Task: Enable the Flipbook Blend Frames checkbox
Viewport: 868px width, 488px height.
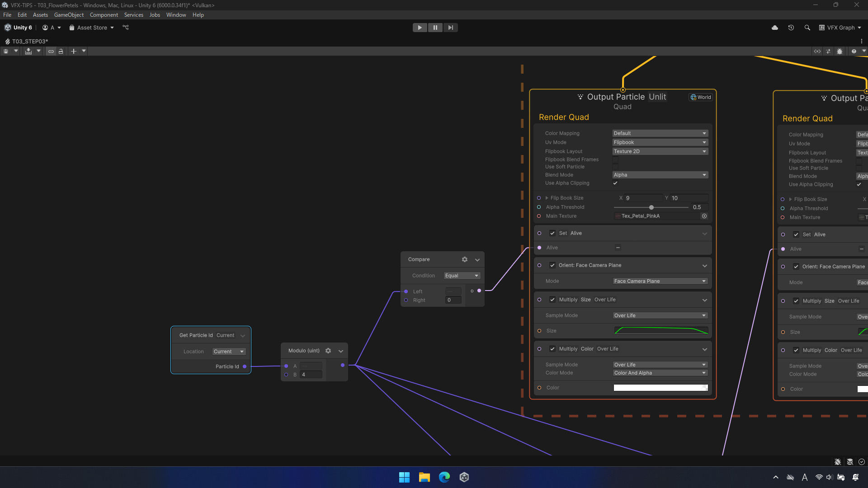Action: click(x=615, y=160)
